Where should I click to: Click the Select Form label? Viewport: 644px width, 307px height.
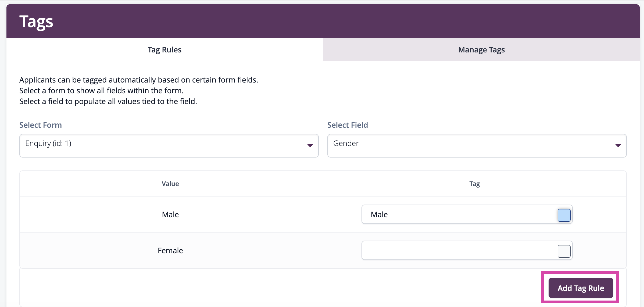tap(41, 125)
